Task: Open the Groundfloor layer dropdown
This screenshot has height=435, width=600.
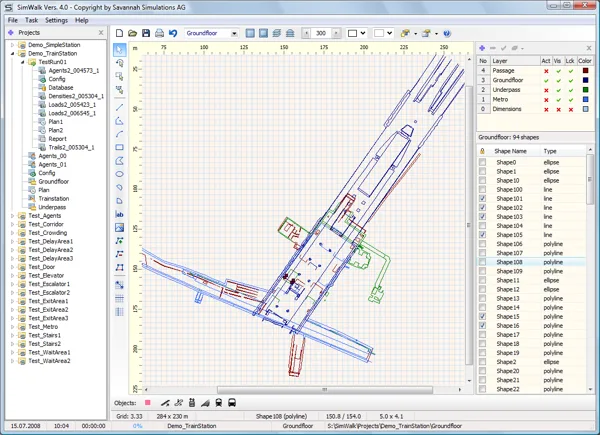Action: (x=234, y=34)
